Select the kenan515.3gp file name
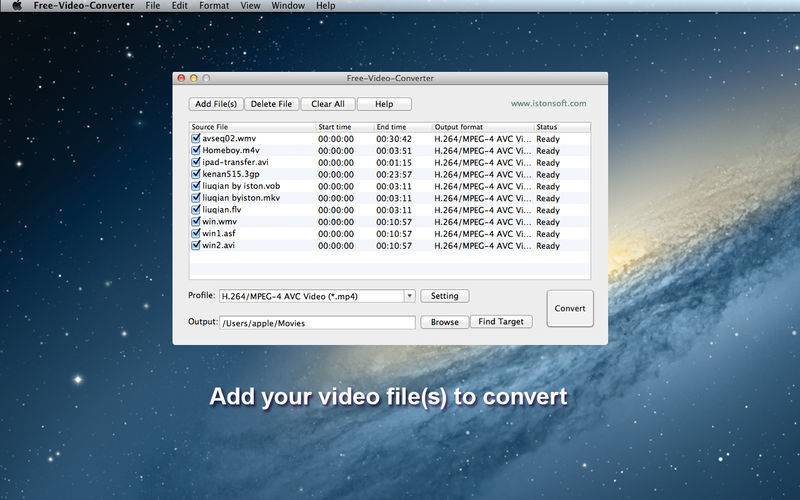The width and height of the screenshot is (800, 500). click(x=231, y=174)
